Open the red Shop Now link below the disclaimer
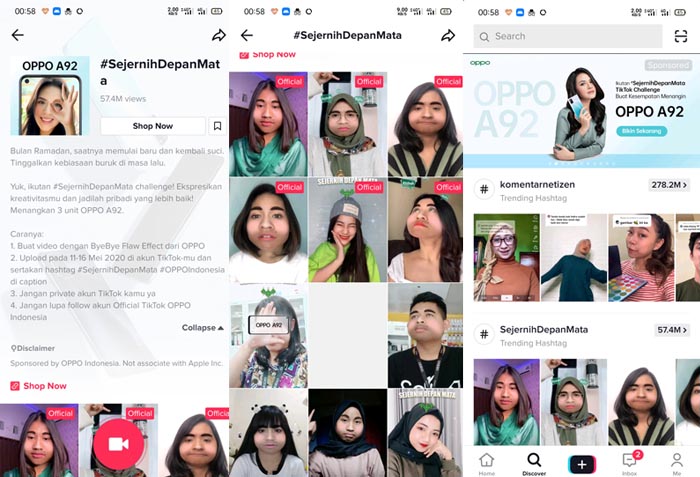 (38, 386)
